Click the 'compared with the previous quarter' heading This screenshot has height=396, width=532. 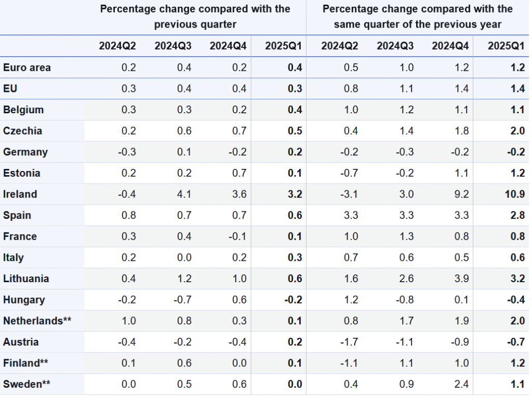click(195, 17)
